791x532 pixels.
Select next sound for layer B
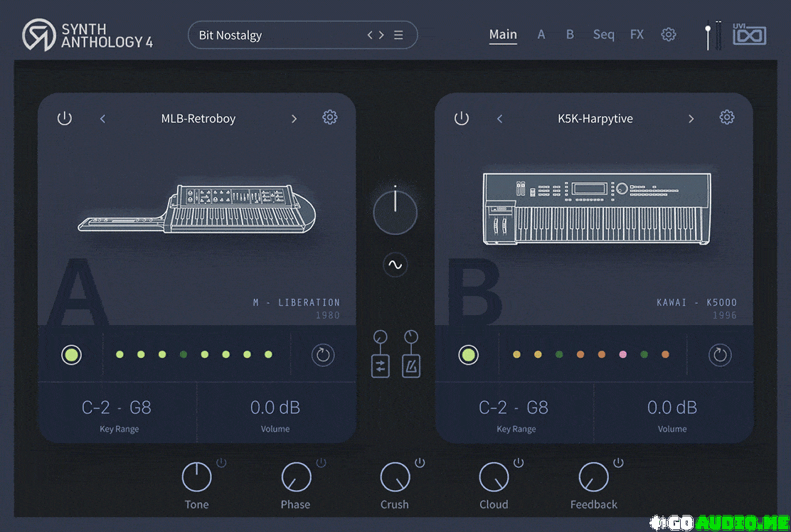tap(691, 119)
